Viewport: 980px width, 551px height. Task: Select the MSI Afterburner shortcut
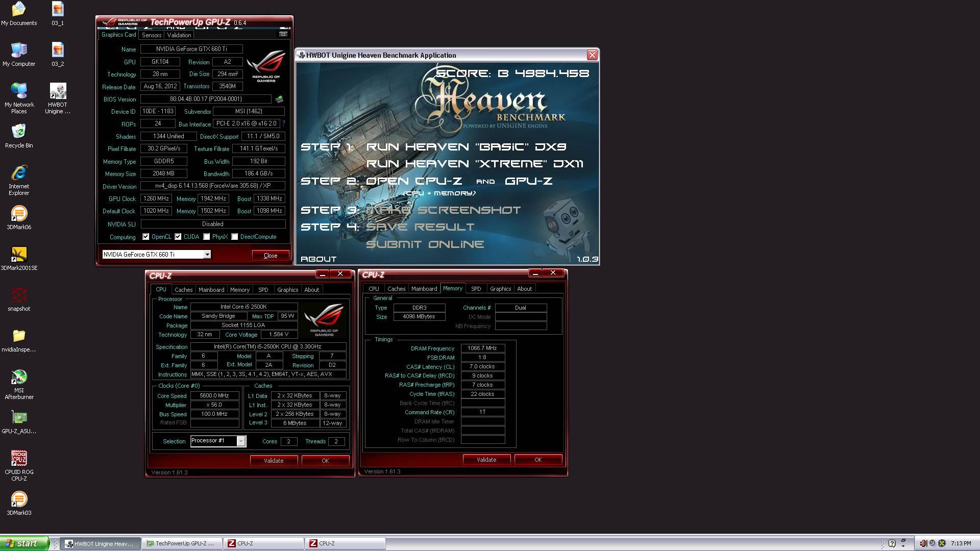click(x=19, y=384)
